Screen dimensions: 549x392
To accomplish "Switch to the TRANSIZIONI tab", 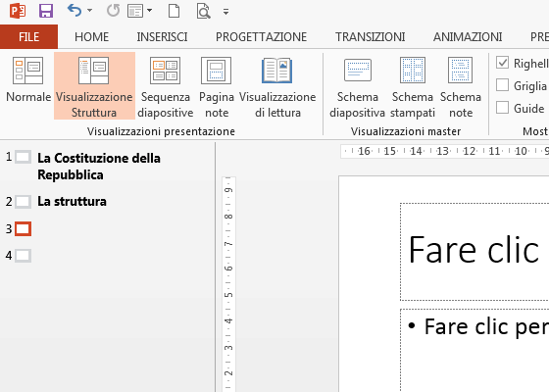I will click(x=371, y=37).
